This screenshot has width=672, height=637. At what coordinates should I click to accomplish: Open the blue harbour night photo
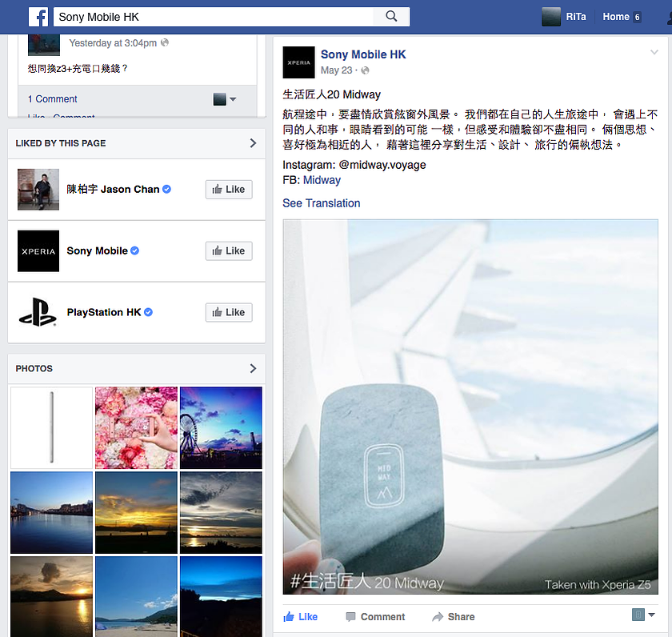point(51,513)
